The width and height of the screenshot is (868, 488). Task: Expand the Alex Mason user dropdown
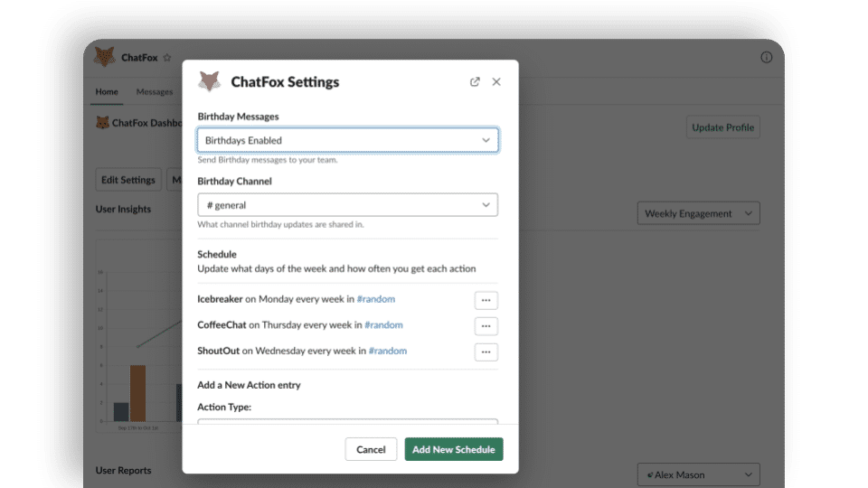pyautogui.click(x=698, y=475)
